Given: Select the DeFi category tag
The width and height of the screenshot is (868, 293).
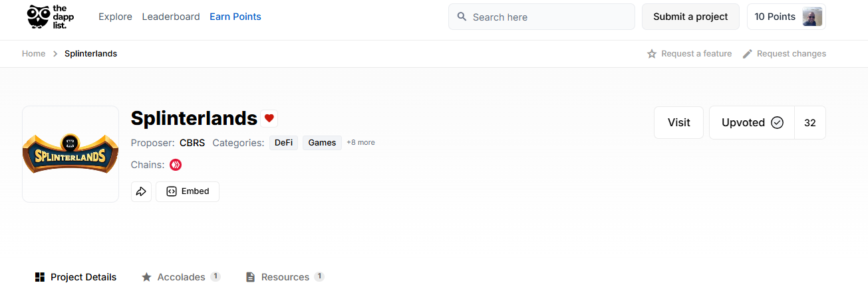Looking at the screenshot, I should (x=283, y=143).
